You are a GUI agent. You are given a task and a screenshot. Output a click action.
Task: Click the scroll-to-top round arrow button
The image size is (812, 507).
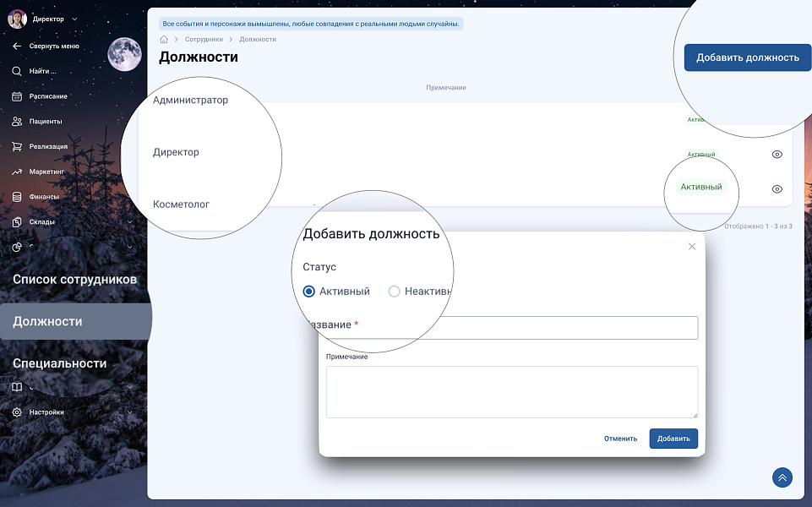click(x=782, y=477)
